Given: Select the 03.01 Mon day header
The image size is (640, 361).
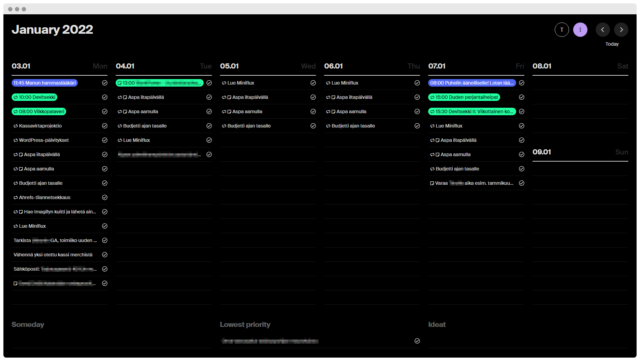Looking at the screenshot, I should [x=59, y=66].
